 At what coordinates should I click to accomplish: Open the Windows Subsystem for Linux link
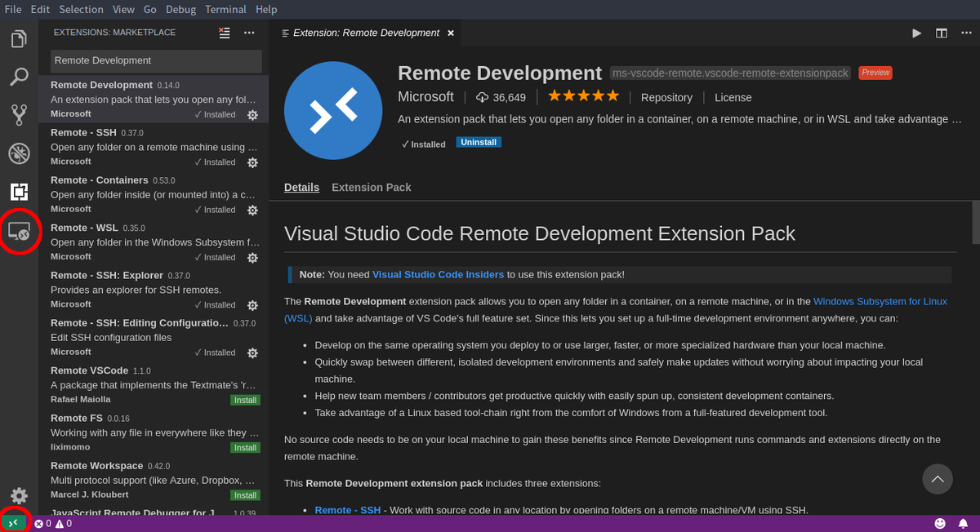point(880,301)
